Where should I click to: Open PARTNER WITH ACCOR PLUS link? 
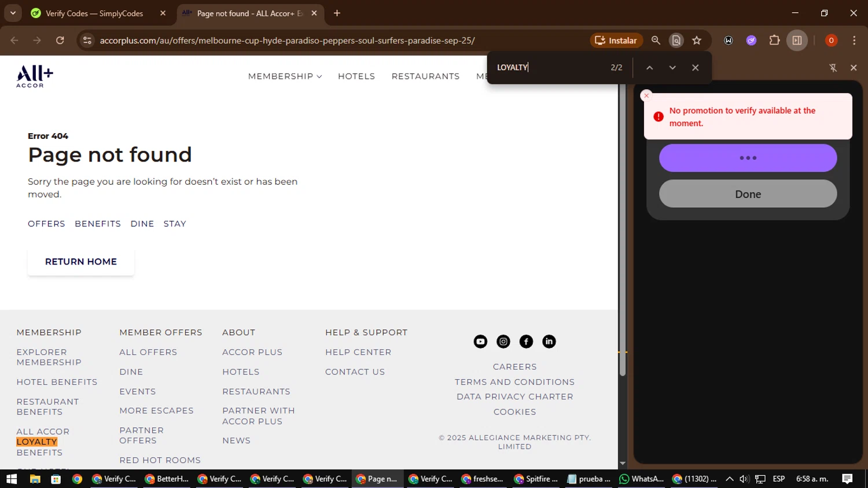tap(259, 416)
